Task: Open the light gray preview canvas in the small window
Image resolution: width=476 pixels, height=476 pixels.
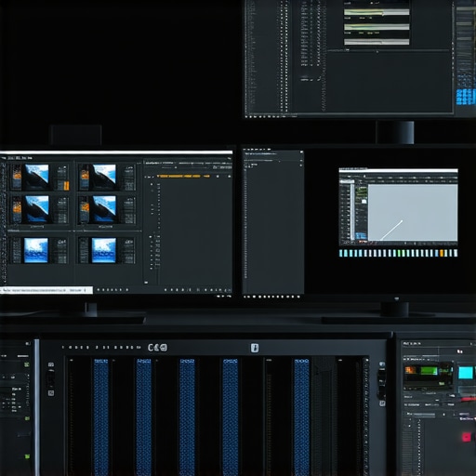Action: point(413,212)
